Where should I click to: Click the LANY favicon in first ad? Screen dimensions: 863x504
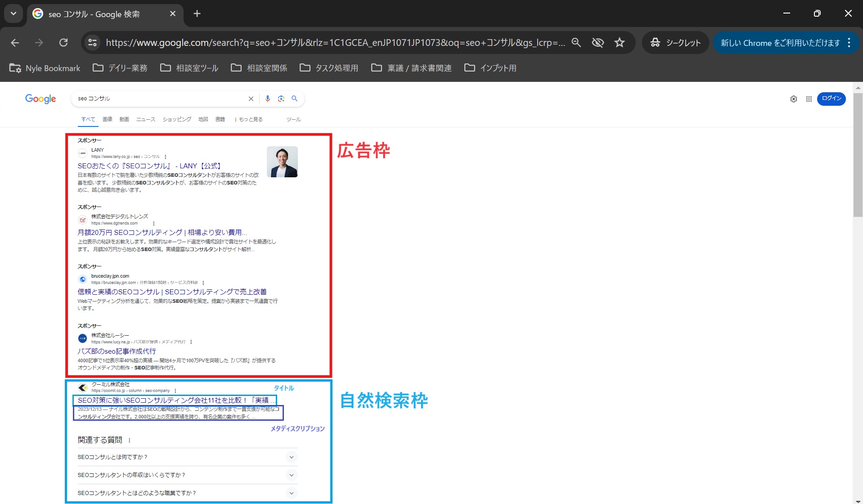pos(82,153)
